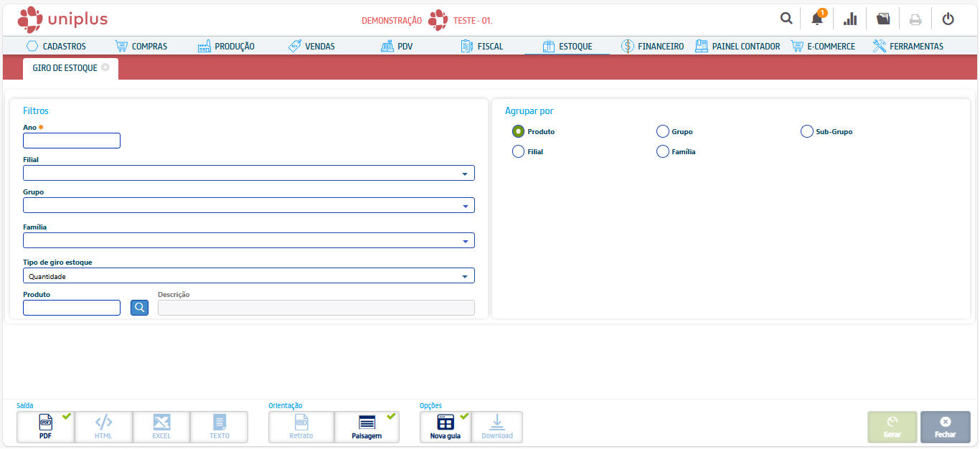Screen dimensions: 980x449
Task: Choose Sub-Grupo grouping option
Action: 807,131
